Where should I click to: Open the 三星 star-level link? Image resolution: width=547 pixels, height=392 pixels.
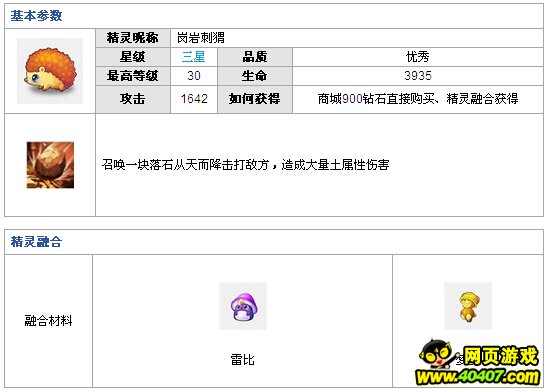click(x=194, y=56)
